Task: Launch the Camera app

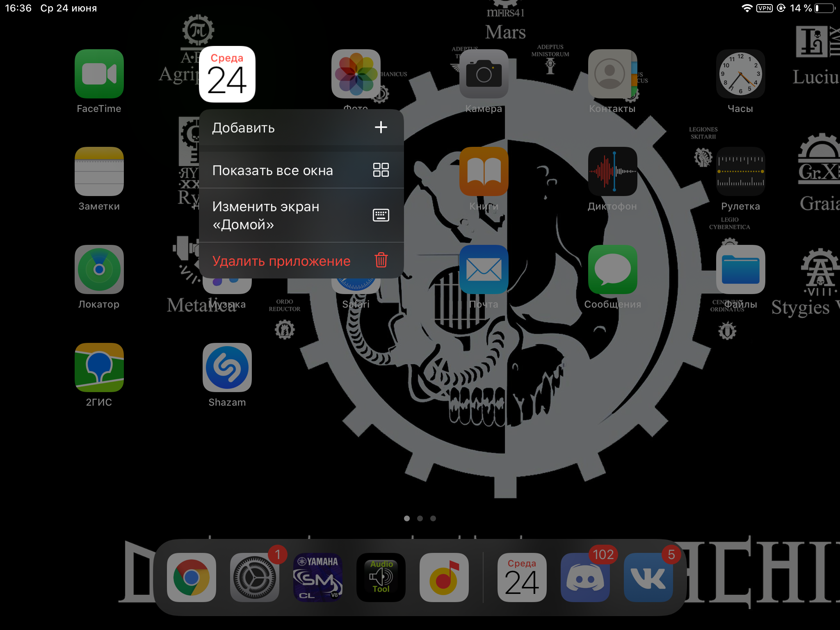Action: click(484, 74)
